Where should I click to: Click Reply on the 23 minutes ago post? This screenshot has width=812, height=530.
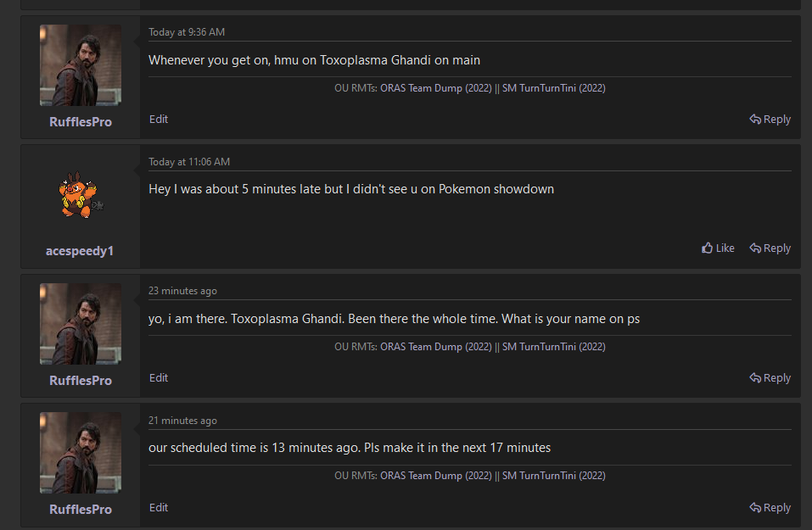tap(770, 378)
